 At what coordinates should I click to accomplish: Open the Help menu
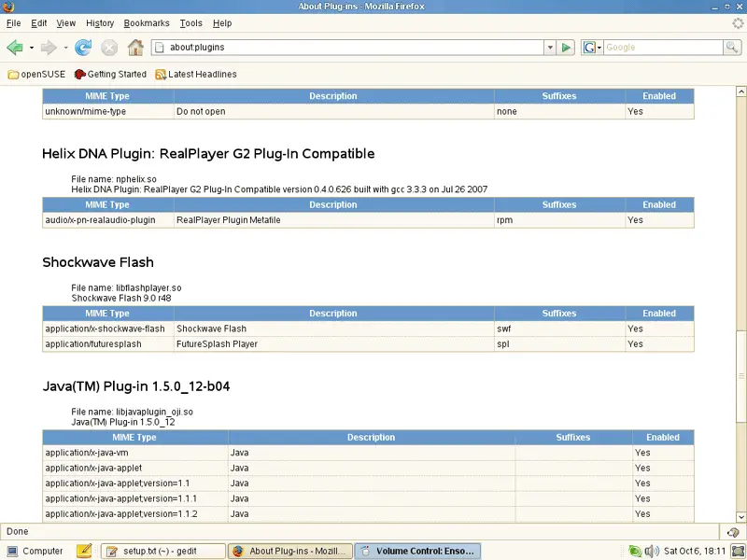click(x=222, y=22)
